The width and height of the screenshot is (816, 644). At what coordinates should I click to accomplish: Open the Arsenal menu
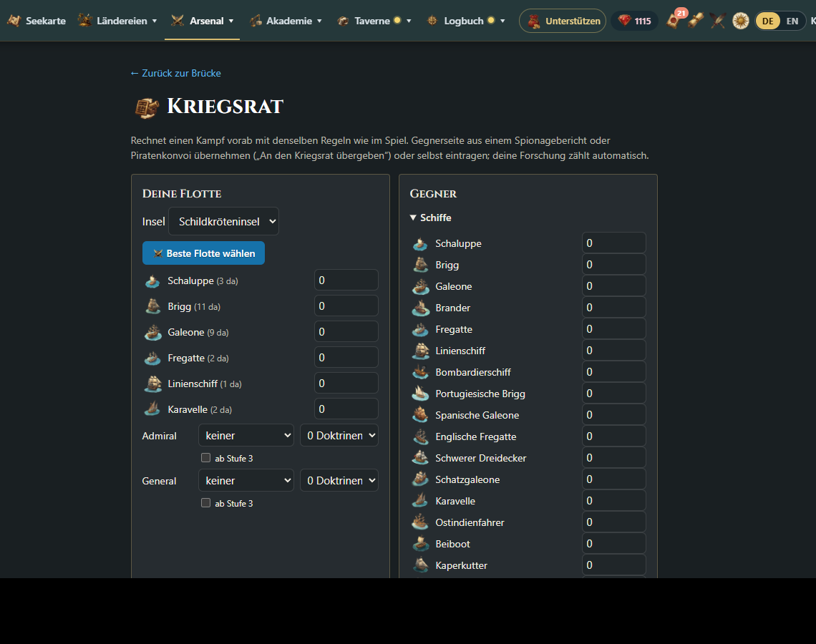pos(203,21)
